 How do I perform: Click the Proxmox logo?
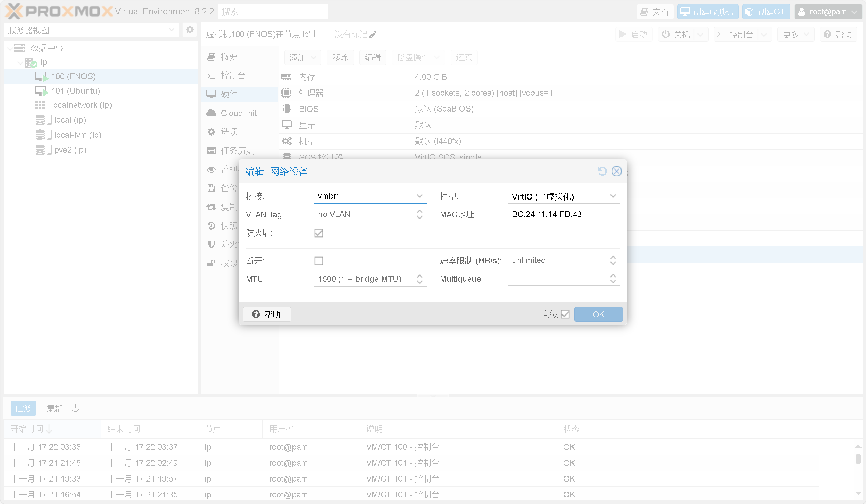(x=59, y=11)
